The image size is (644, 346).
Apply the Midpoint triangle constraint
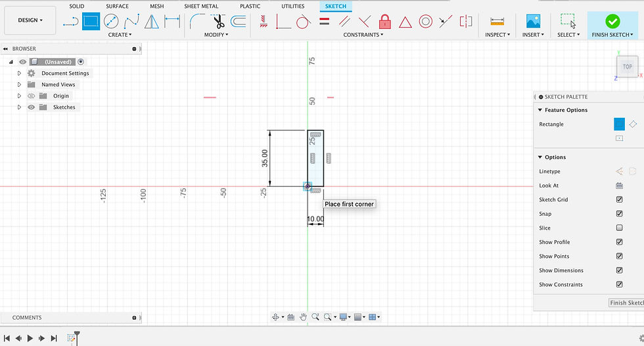point(405,22)
